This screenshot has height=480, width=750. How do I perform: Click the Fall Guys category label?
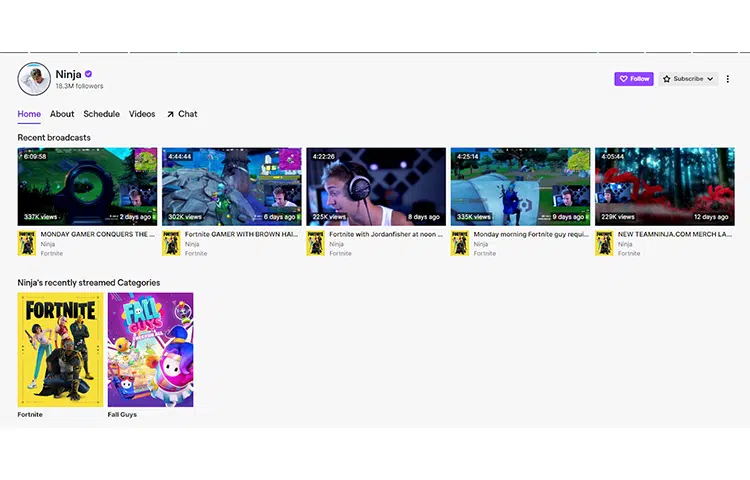click(122, 415)
